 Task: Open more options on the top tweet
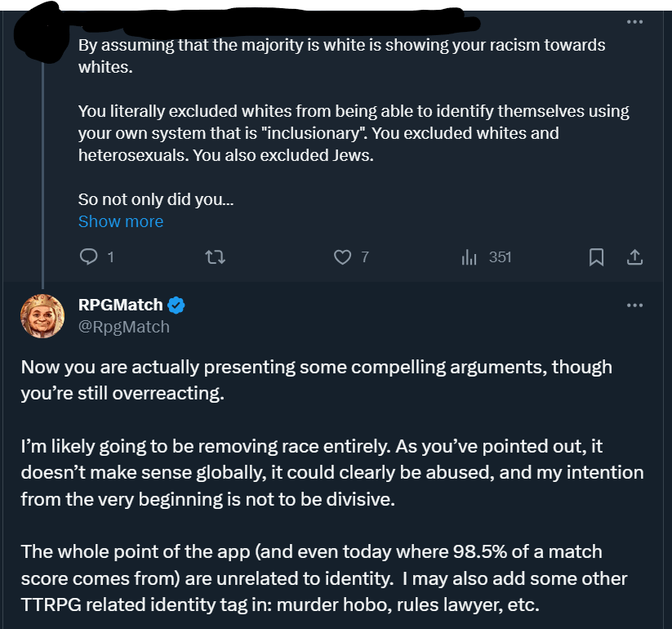(x=634, y=21)
